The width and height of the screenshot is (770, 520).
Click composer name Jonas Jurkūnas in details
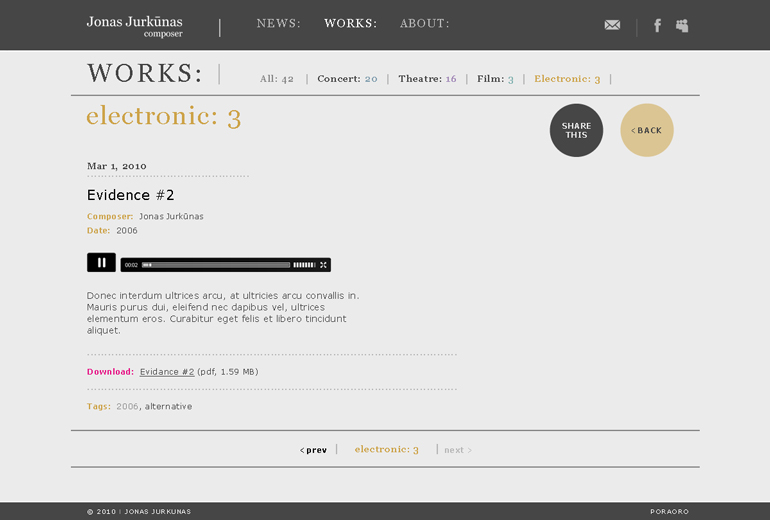[x=171, y=216]
